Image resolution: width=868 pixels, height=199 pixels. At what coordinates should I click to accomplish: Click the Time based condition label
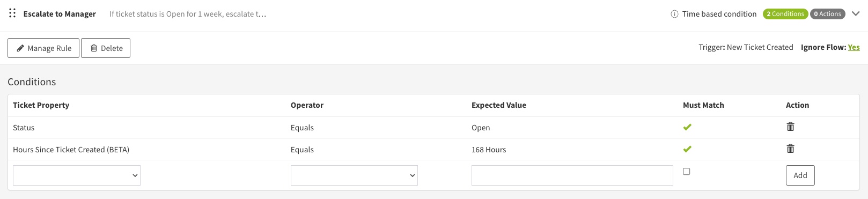coord(719,14)
